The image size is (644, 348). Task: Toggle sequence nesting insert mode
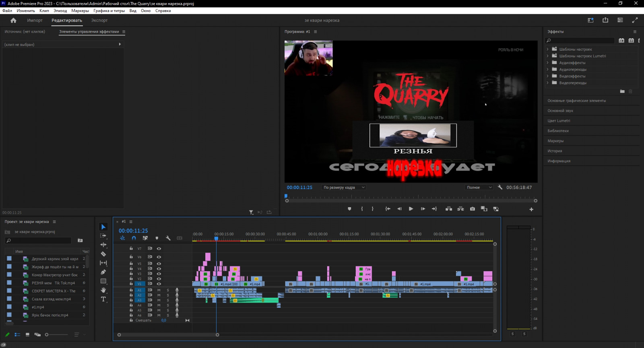click(123, 238)
